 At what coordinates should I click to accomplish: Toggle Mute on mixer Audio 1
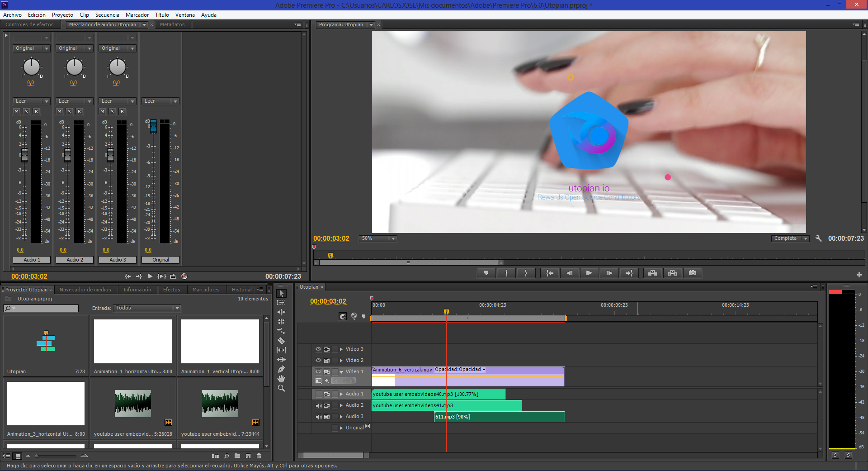[x=17, y=111]
